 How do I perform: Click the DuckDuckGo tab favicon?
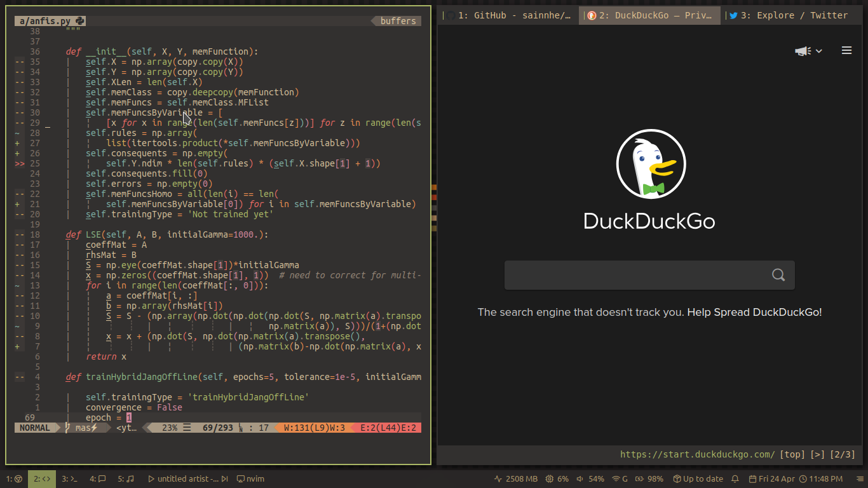tap(591, 15)
